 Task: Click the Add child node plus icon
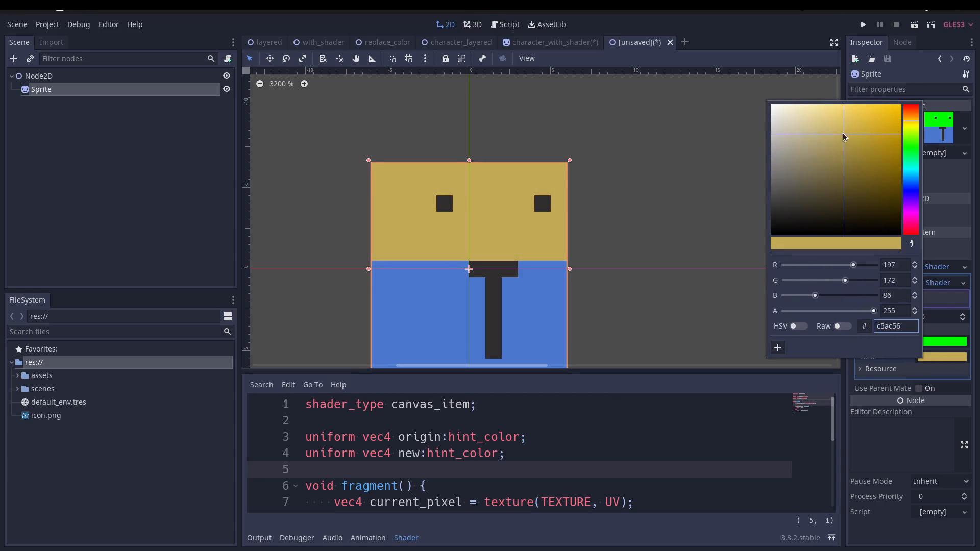pyautogui.click(x=14, y=59)
